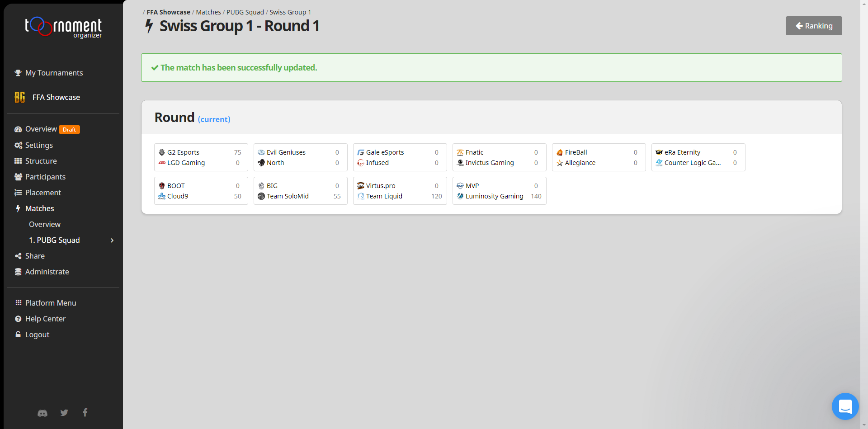Click the page vertical scrollbar
Image resolution: width=868 pixels, height=429 pixels.
864,214
